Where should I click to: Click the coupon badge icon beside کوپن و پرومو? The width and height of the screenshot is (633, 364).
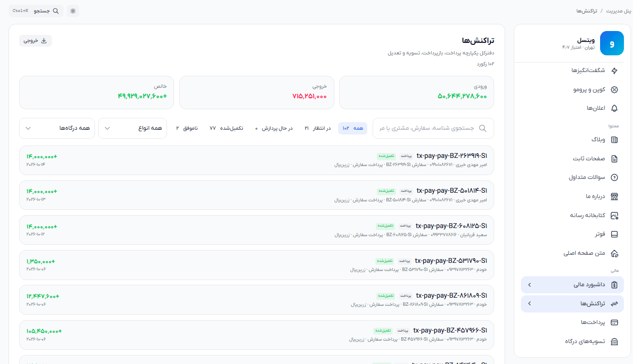pos(614,90)
